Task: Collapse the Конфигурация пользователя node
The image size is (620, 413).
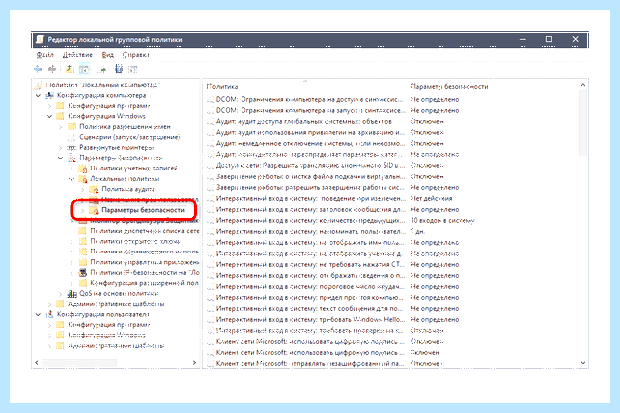Action: point(38,314)
